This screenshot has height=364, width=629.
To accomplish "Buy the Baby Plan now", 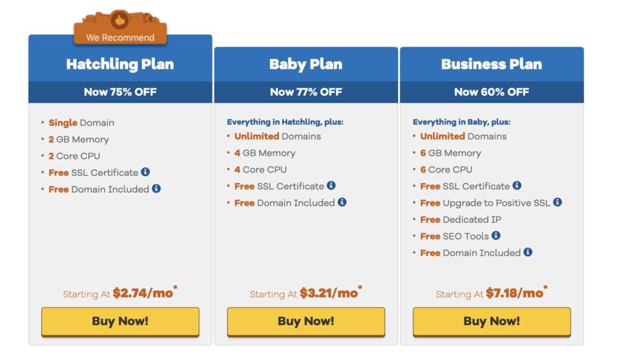I will coord(306,322).
